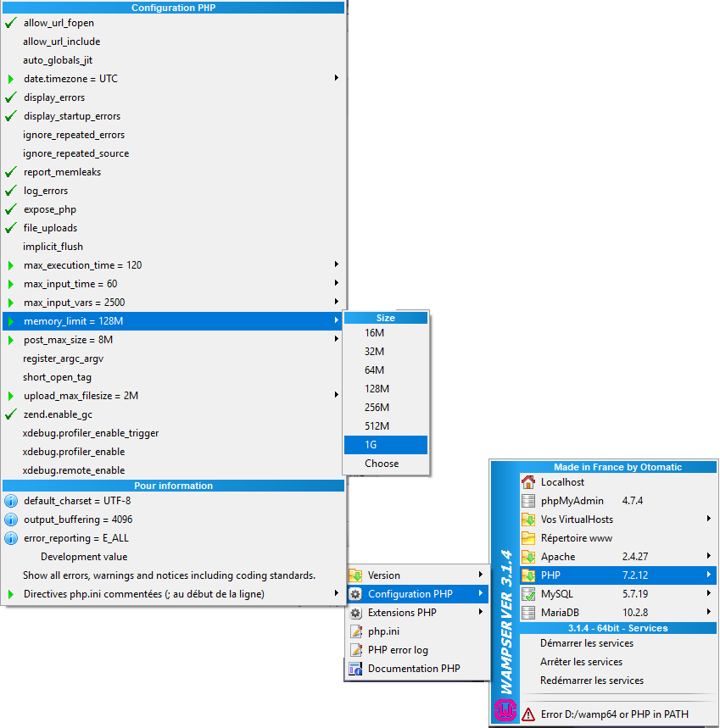Open the memory_limit = 128M submenu

pyautogui.click(x=173, y=321)
